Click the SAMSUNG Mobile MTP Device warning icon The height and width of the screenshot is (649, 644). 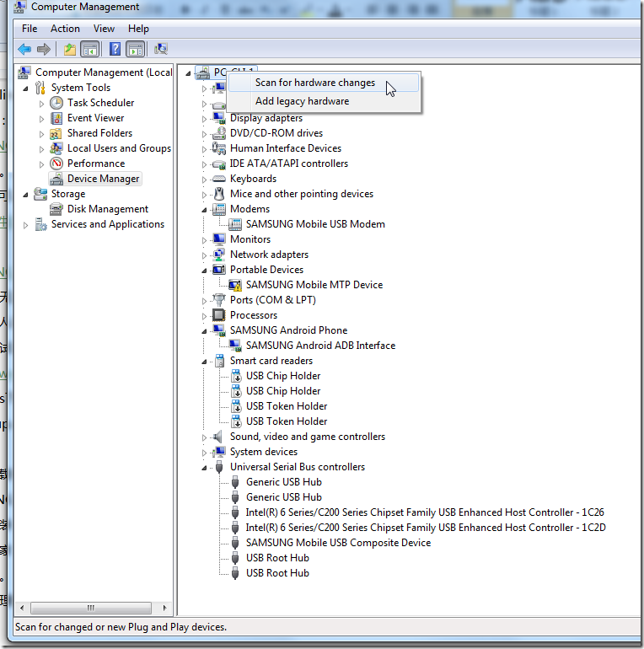pos(235,285)
